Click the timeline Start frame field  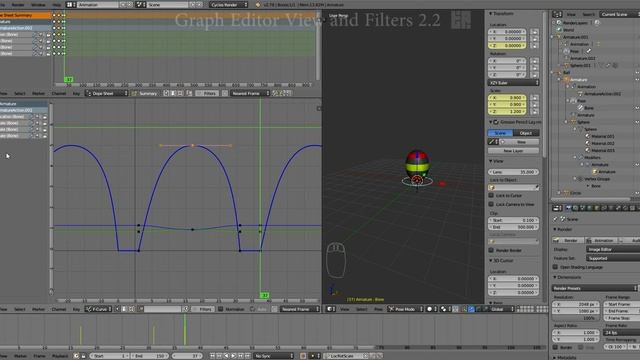[109, 356]
